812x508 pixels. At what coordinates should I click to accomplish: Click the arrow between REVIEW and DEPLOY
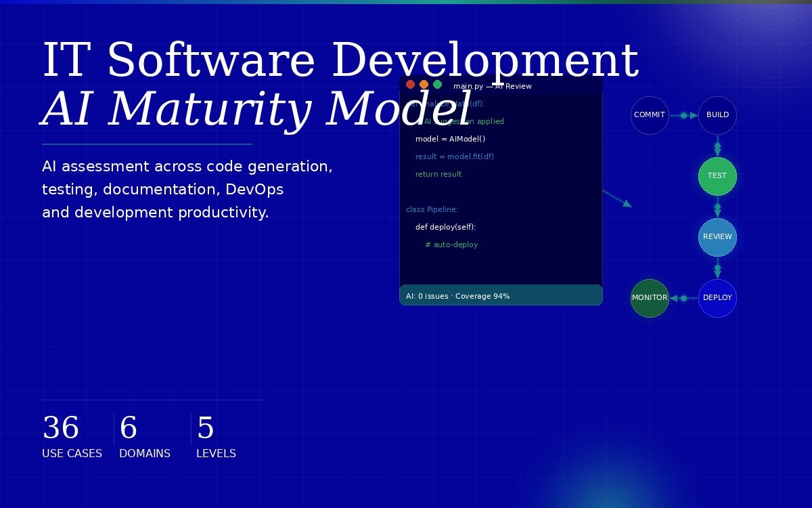click(x=717, y=268)
